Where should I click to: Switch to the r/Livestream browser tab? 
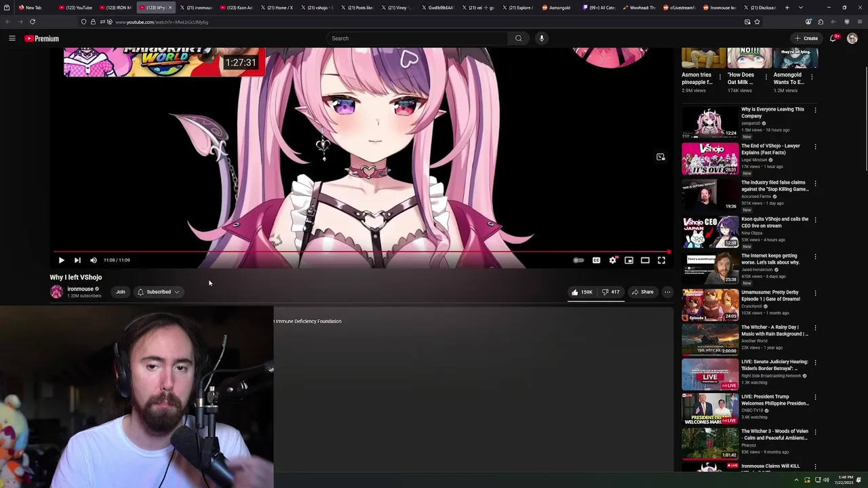[679, 7]
